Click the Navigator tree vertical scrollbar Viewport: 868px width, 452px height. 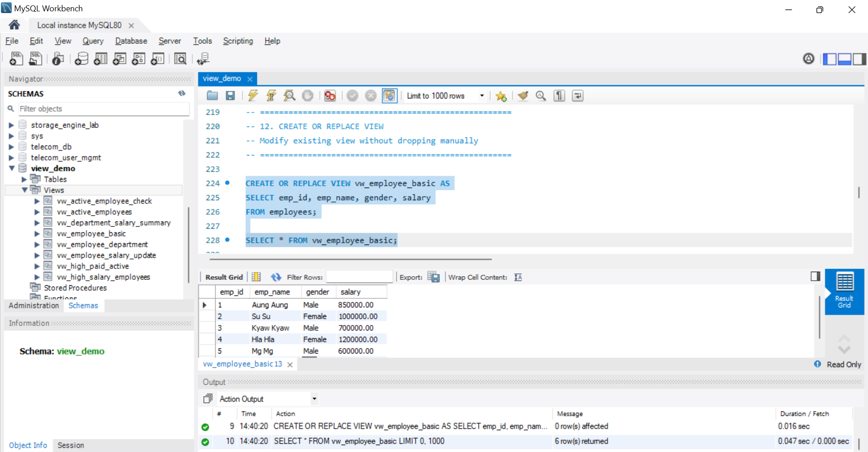coord(188,244)
